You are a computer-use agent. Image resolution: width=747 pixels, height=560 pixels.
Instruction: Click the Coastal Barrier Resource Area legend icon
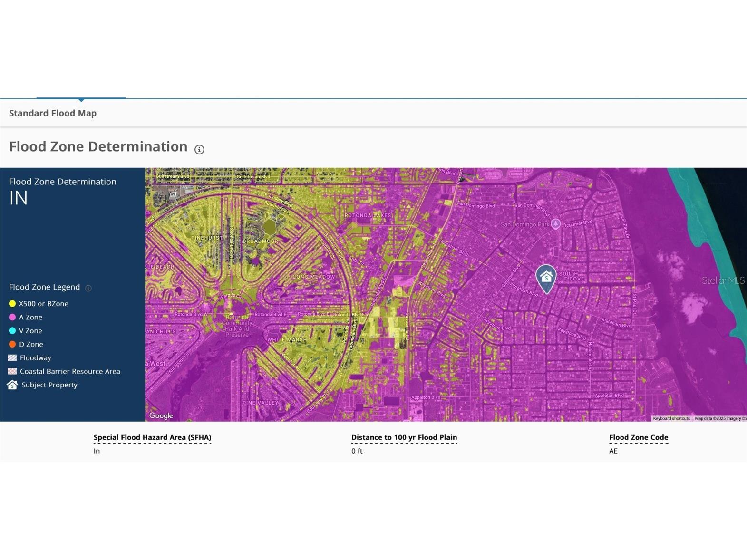[12, 371]
